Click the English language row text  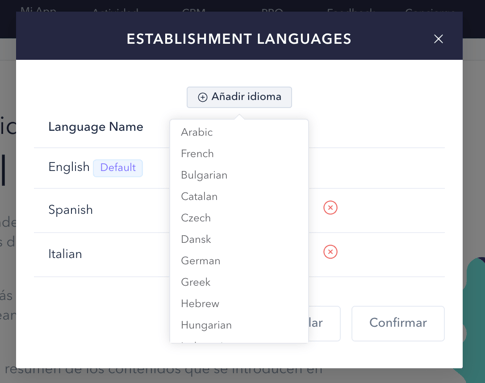(x=69, y=167)
